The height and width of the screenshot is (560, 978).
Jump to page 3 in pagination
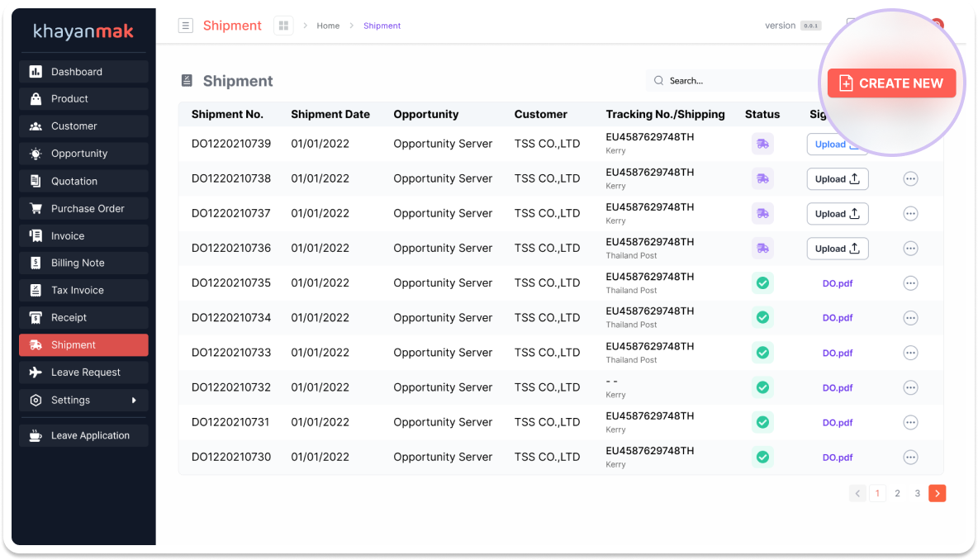coord(917,493)
